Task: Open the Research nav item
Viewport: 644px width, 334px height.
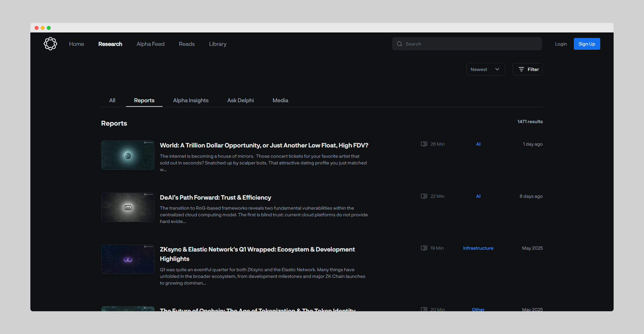Action: [110, 44]
